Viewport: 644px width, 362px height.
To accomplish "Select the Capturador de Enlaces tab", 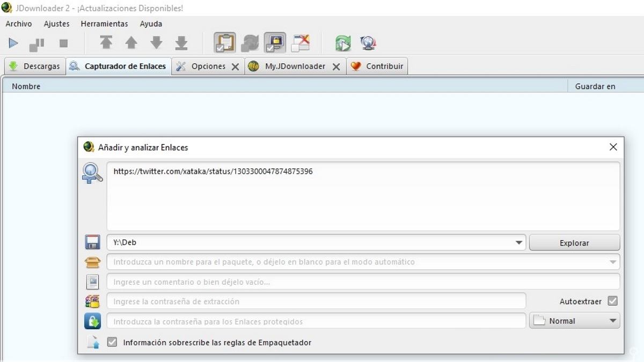I will (119, 67).
